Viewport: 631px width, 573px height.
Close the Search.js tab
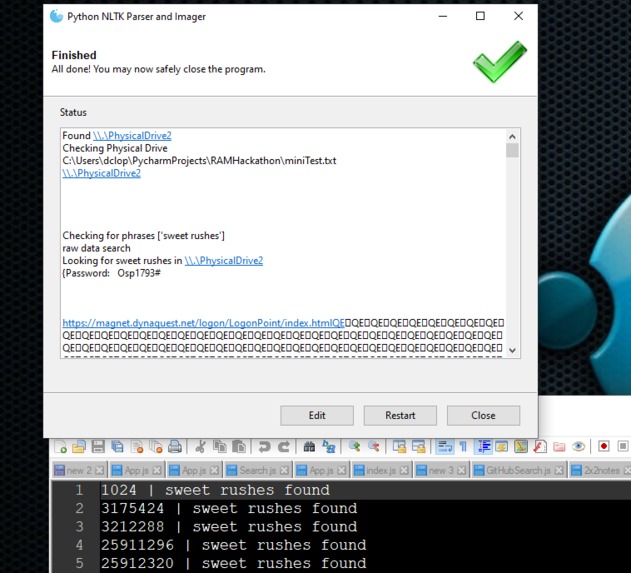(x=285, y=470)
